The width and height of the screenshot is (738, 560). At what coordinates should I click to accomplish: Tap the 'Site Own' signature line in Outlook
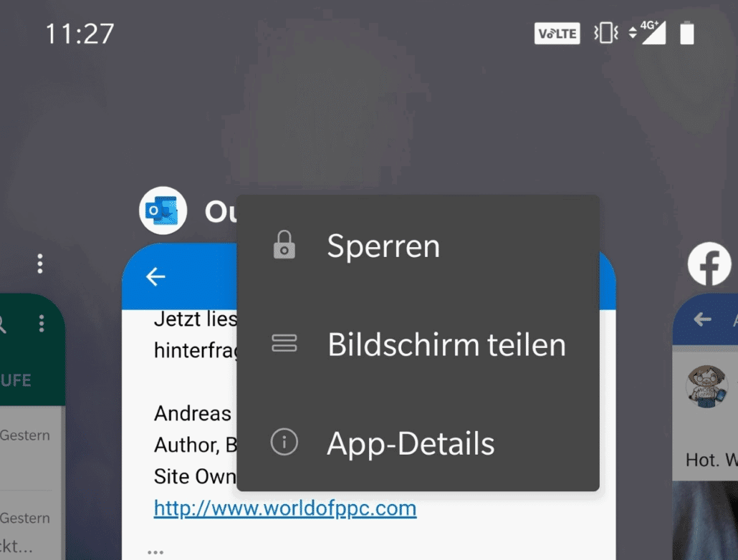(x=196, y=476)
